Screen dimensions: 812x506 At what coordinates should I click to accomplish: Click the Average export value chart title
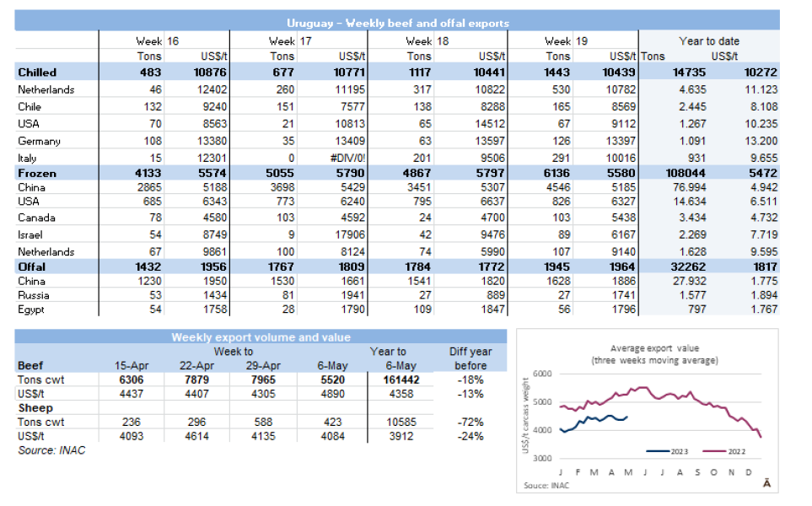[x=654, y=354]
